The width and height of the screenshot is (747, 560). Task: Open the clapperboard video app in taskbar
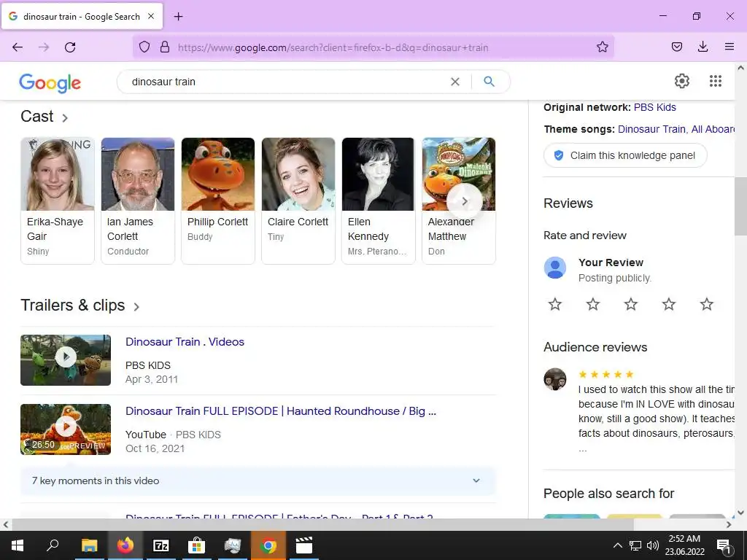point(304,545)
